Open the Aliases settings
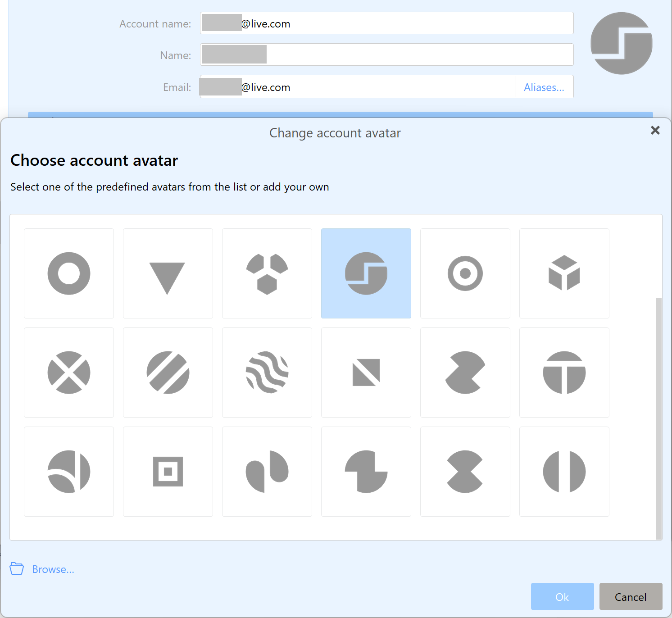672x618 pixels. [544, 87]
